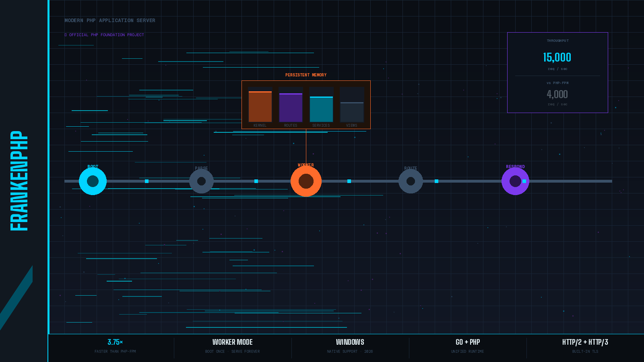Click 'FASTER THAN PHP-FPM' caption

[115, 352]
